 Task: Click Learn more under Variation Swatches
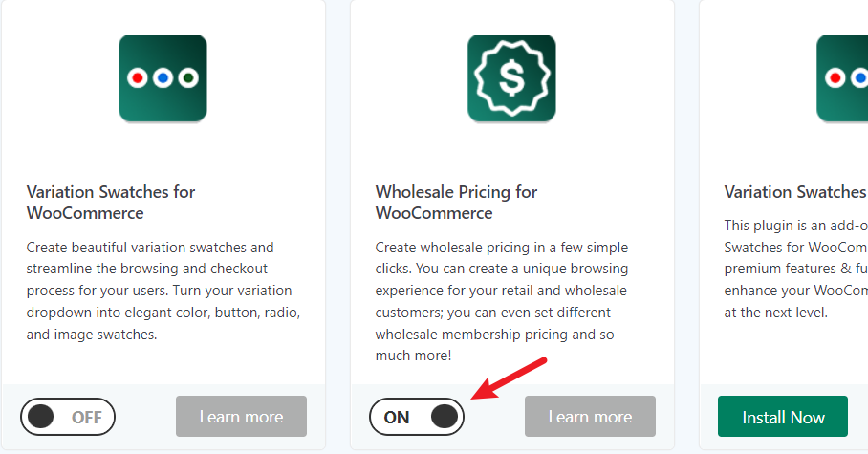click(241, 417)
